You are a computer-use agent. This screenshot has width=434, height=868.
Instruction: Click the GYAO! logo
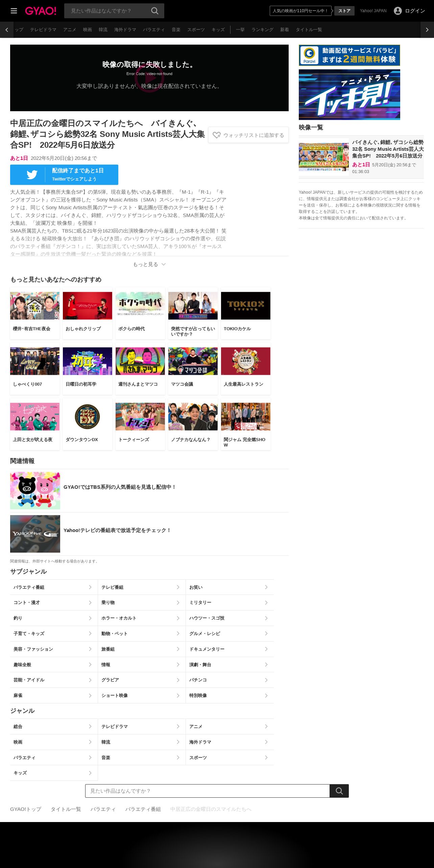(41, 11)
